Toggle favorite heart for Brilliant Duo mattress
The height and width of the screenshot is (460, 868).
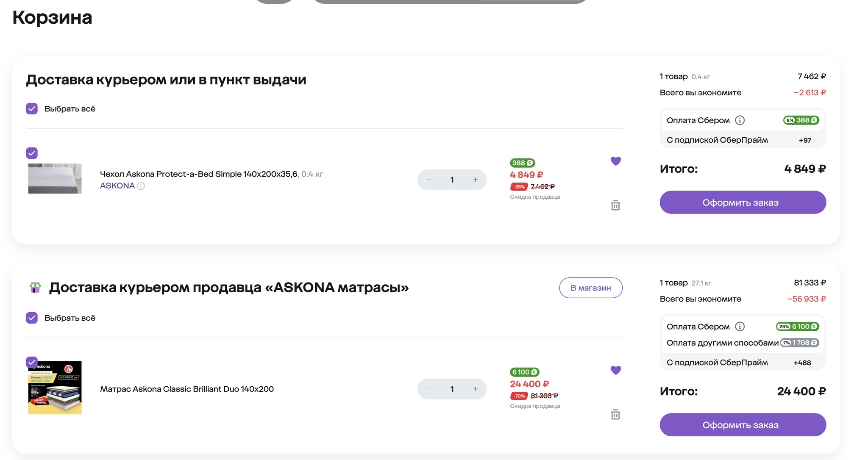(615, 370)
